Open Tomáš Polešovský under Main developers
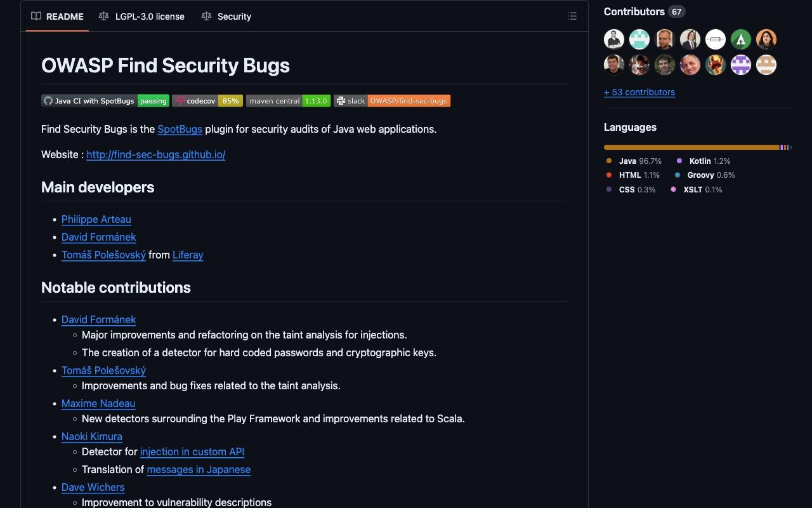This screenshot has height=508, width=812. click(x=103, y=255)
